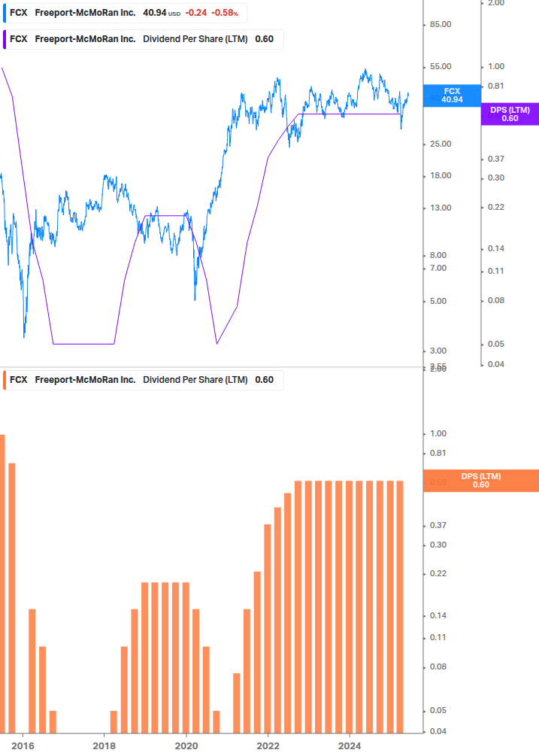Click the 2018 label on the time axis
The width and height of the screenshot is (539, 756).
coord(104,746)
